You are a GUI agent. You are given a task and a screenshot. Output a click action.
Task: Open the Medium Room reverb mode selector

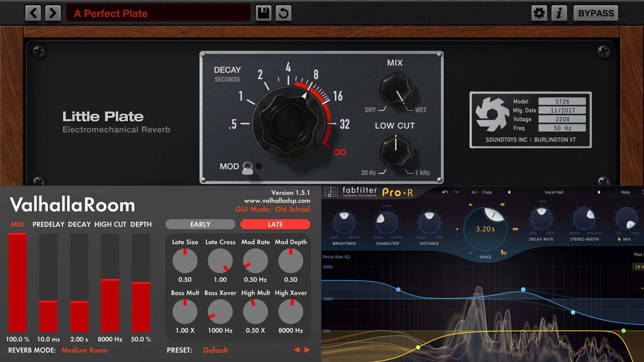pyautogui.click(x=84, y=350)
